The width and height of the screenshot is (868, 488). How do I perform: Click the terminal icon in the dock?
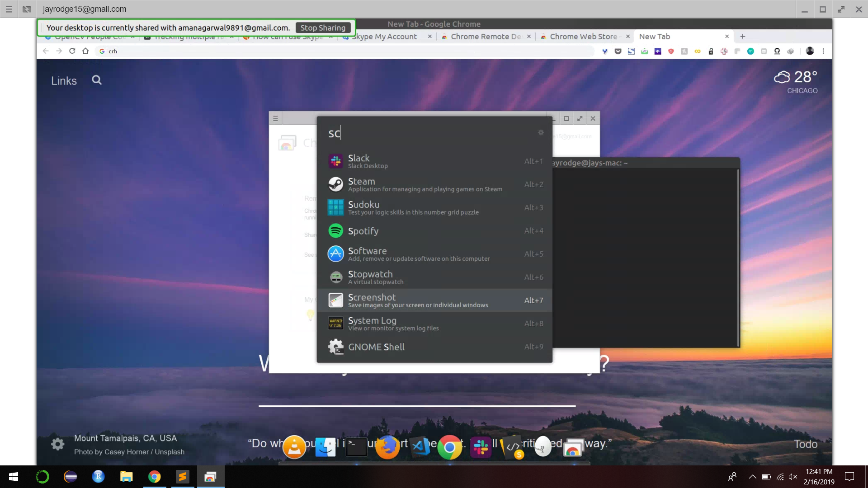click(356, 447)
